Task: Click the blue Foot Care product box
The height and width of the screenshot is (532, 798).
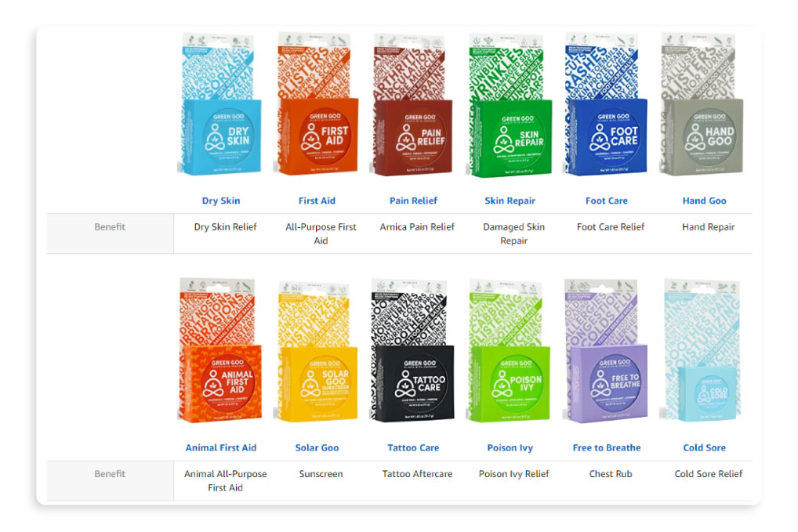Action: [606, 104]
